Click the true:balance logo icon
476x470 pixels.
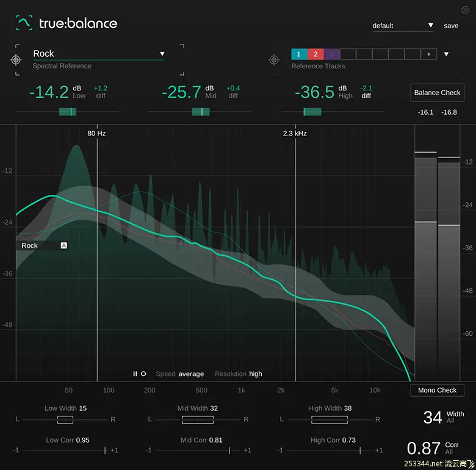24,23
